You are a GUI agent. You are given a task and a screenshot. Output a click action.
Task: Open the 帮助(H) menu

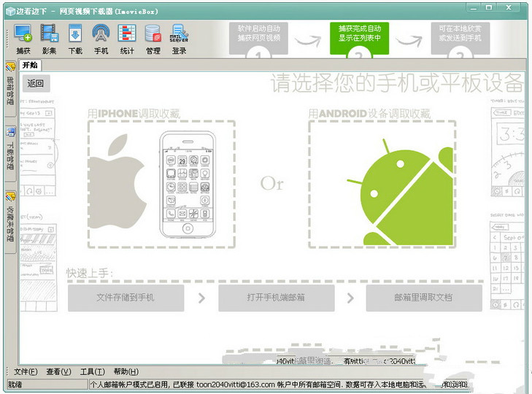[126, 371]
